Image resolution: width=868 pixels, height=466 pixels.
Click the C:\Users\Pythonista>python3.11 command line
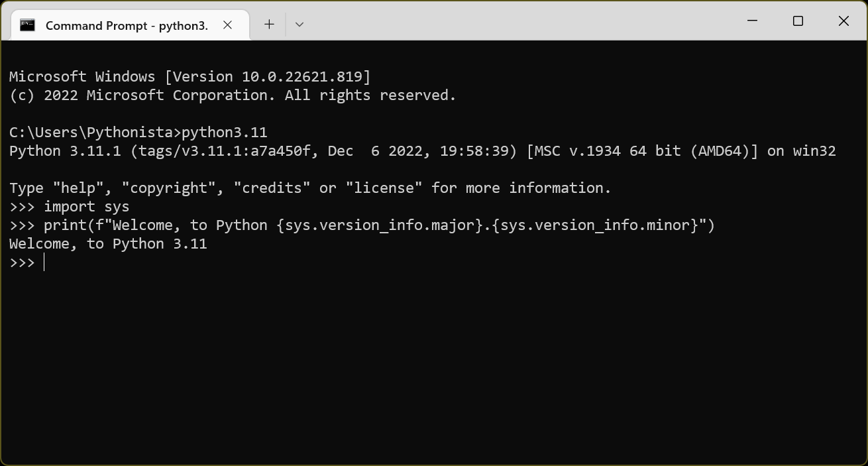138,133
